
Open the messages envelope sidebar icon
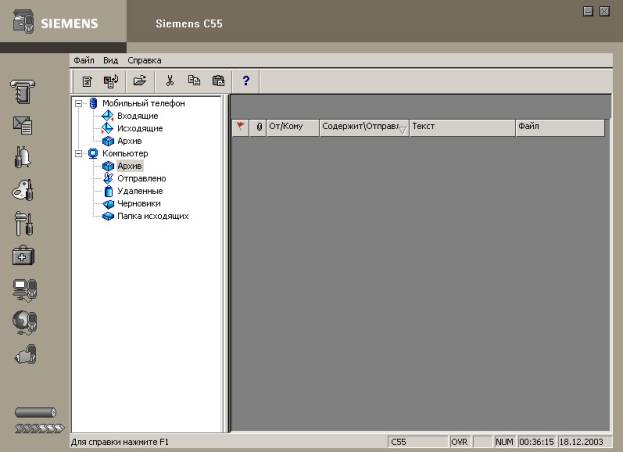pos(23,125)
